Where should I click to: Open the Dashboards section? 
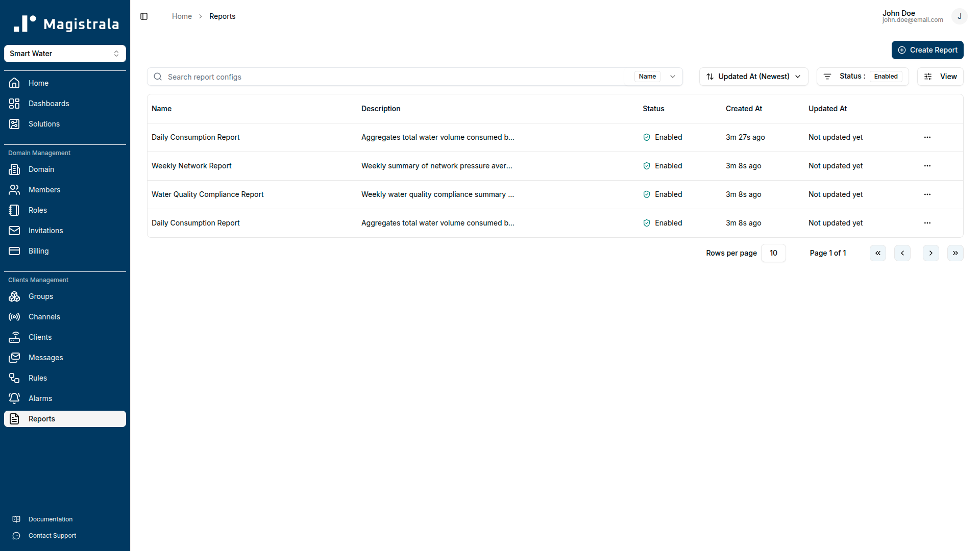(48, 104)
